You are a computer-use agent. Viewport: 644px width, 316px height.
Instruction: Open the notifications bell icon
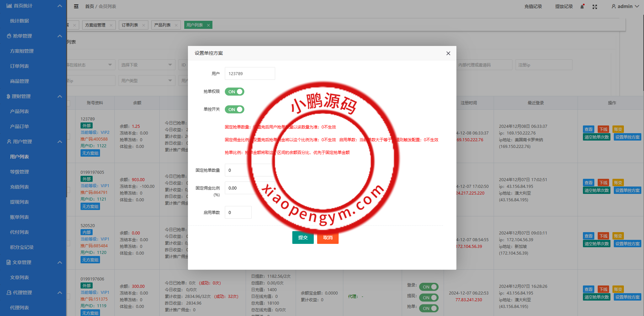(x=582, y=7)
